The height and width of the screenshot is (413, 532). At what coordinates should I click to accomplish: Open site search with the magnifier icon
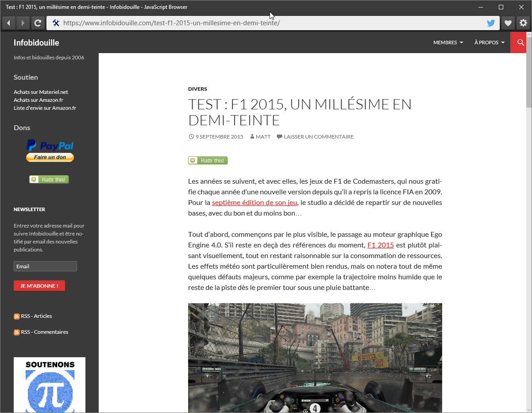[520, 42]
